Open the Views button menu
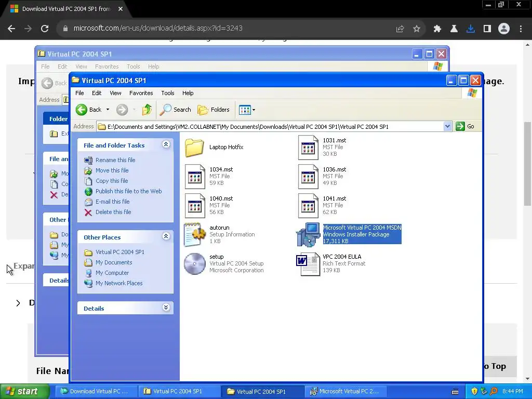This screenshot has height=399, width=532. [x=247, y=110]
